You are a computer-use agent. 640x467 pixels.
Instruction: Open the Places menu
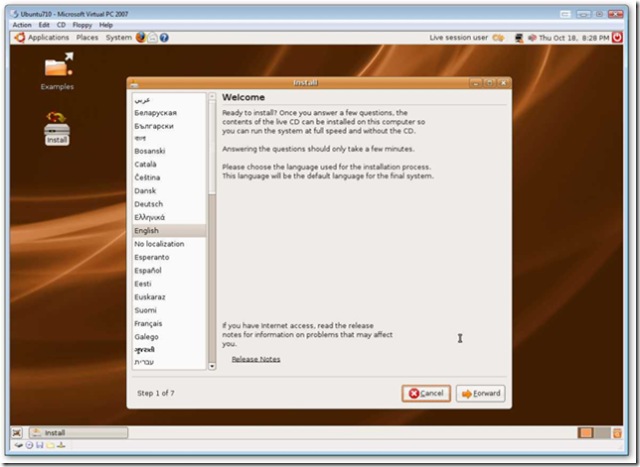88,37
